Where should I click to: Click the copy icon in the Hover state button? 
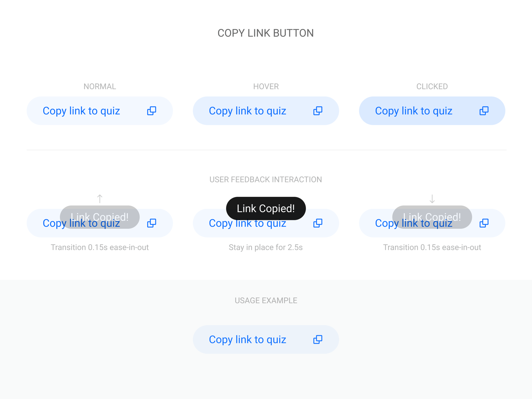(318, 111)
